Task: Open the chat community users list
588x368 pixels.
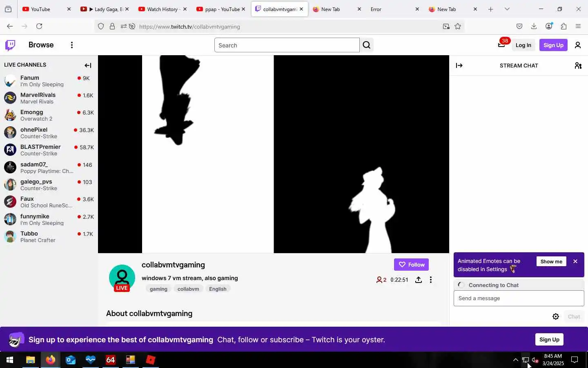Action: [578, 65]
